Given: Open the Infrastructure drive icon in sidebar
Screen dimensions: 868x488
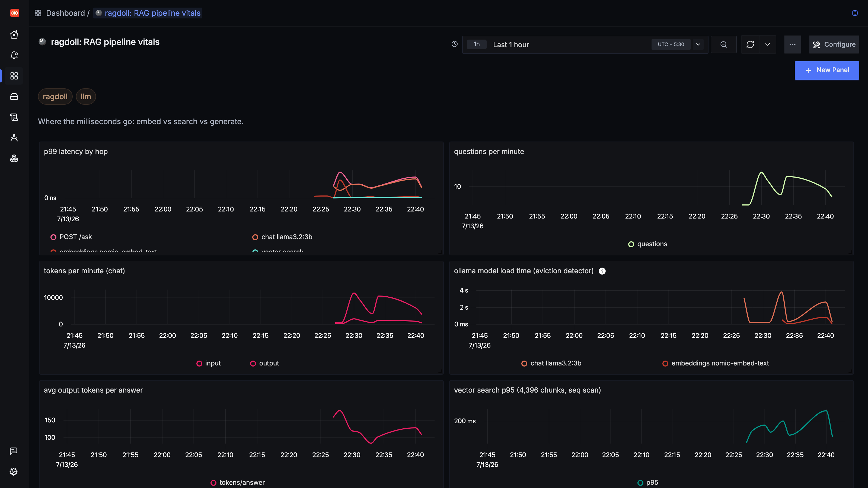Looking at the screenshot, I should pyautogui.click(x=14, y=97).
